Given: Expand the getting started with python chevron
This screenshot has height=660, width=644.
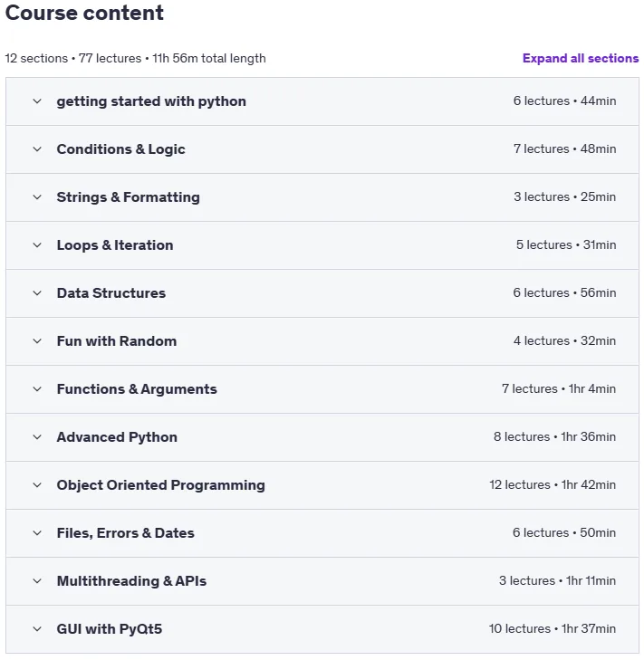Looking at the screenshot, I should 37,101.
